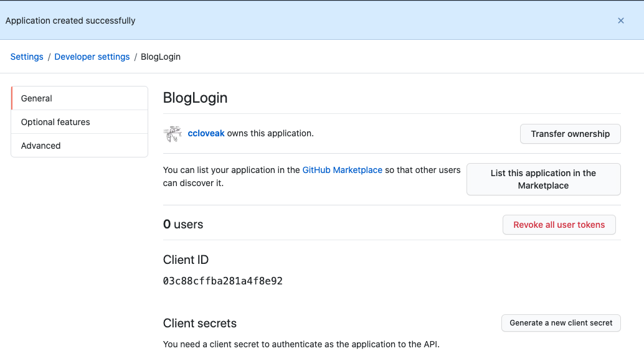Click List this application in the Marketplace
This screenshot has width=644, height=356.
(x=543, y=179)
